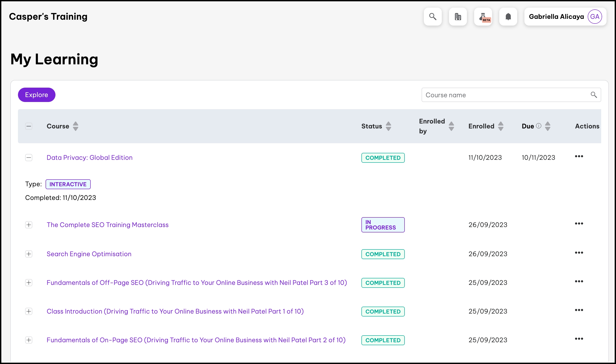Sort table by Course column
The height and width of the screenshot is (364, 616).
tap(76, 126)
